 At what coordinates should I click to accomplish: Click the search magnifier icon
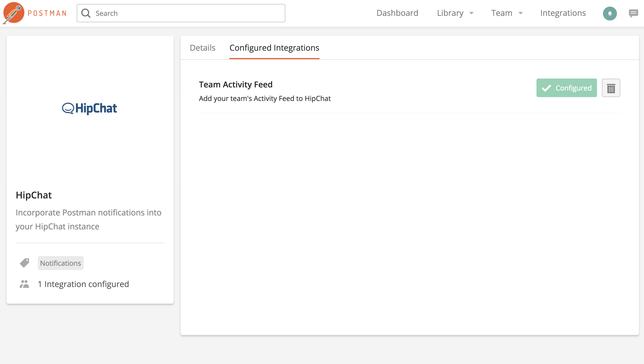(86, 13)
